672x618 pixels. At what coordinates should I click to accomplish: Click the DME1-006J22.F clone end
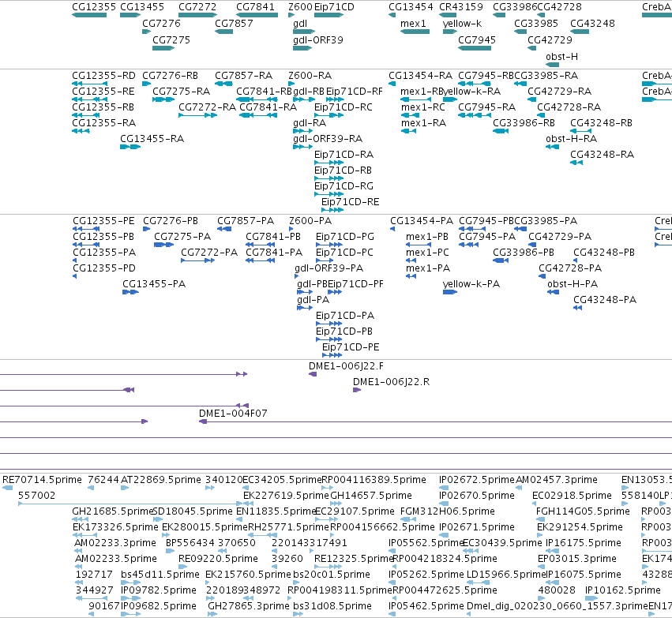pyautogui.click(x=313, y=374)
